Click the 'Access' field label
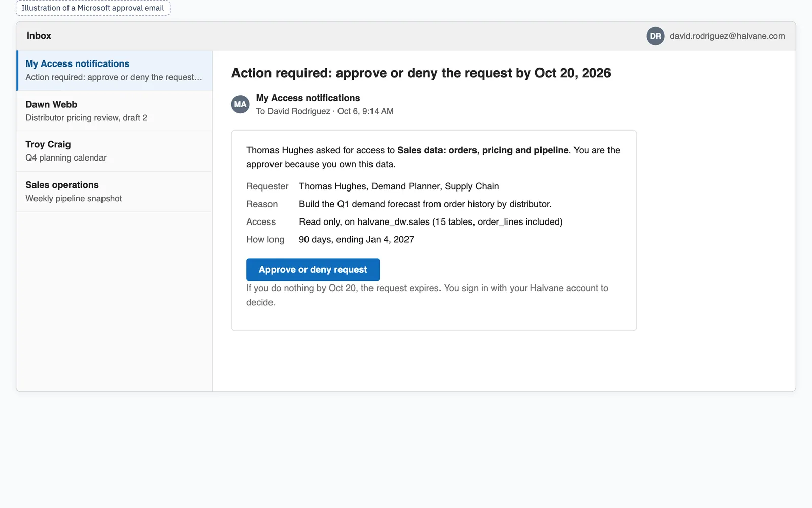The height and width of the screenshot is (508, 812). tap(261, 222)
